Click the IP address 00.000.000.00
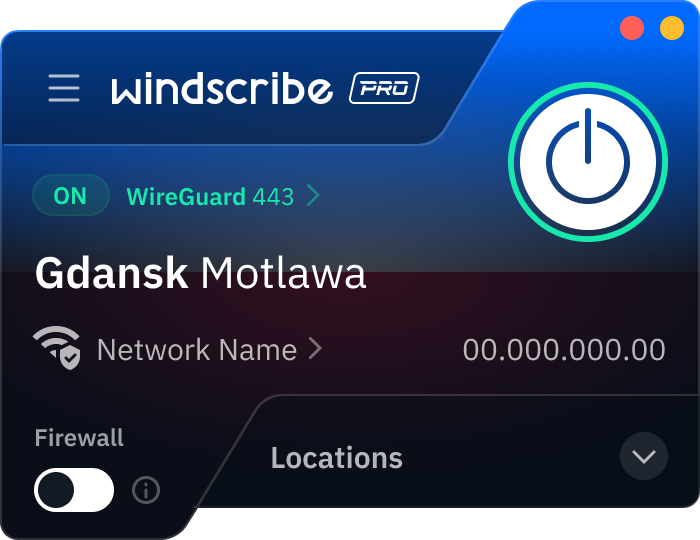This screenshot has height=540, width=700. pyautogui.click(x=564, y=349)
